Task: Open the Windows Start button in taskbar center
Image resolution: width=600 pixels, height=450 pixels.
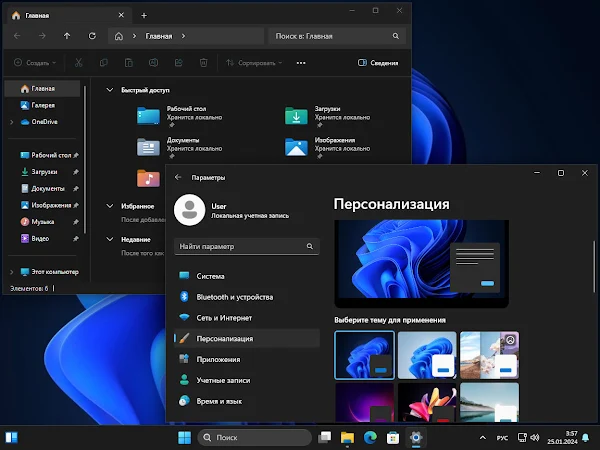Action: (184, 437)
